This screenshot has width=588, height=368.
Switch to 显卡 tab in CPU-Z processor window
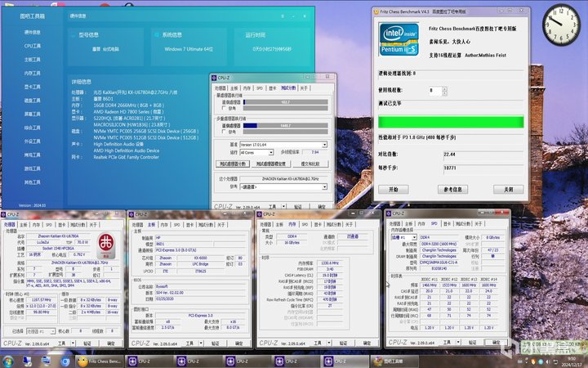point(61,225)
